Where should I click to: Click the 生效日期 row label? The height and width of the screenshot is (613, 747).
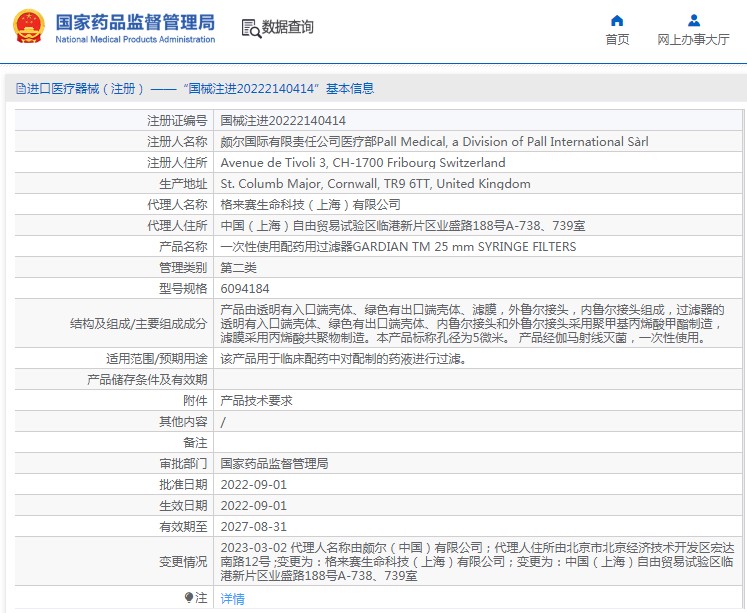click(183, 505)
